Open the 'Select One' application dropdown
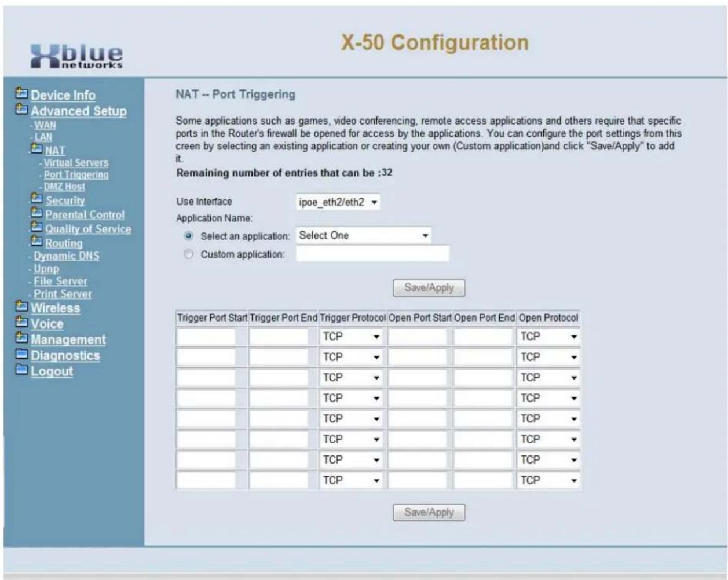This screenshot has height=580, width=728. [364, 235]
